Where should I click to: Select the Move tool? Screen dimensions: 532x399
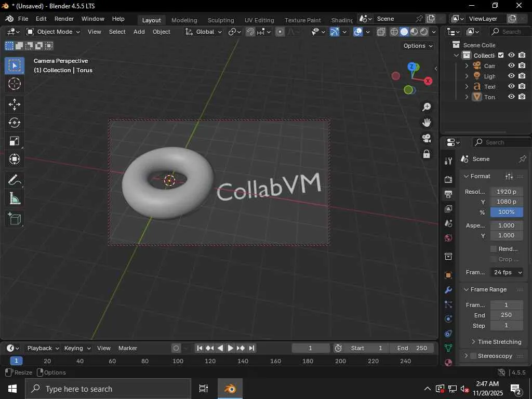click(x=14, y=104)
